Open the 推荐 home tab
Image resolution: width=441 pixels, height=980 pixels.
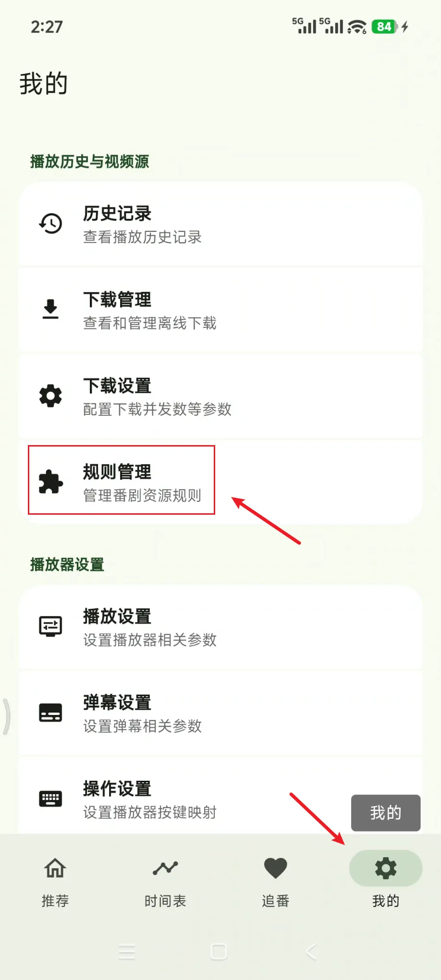pos(55,882)
